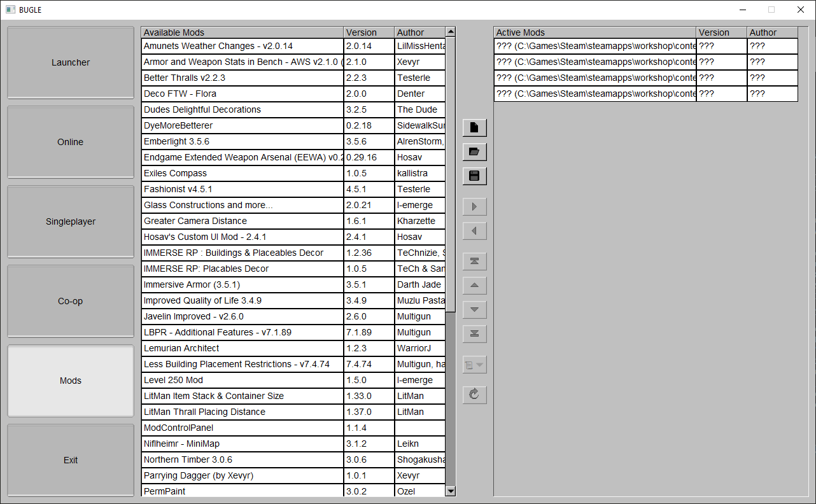Click author cell 'Kharzette'
This screenshot has width=816, height=504.
click(420, 221)
